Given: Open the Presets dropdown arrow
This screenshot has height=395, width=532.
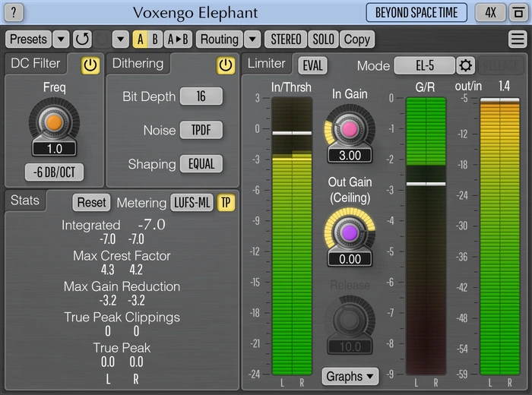Looking at the screenshot, I should click(61, 39).
